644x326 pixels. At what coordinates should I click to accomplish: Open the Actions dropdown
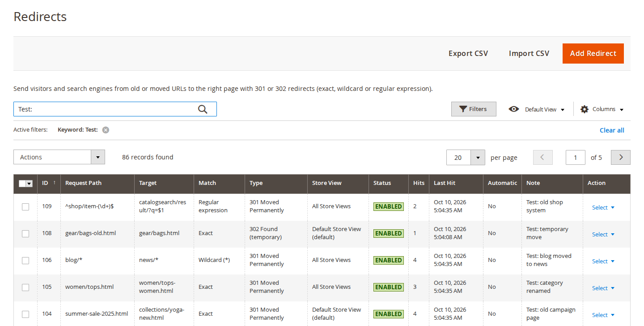[59, 157]
